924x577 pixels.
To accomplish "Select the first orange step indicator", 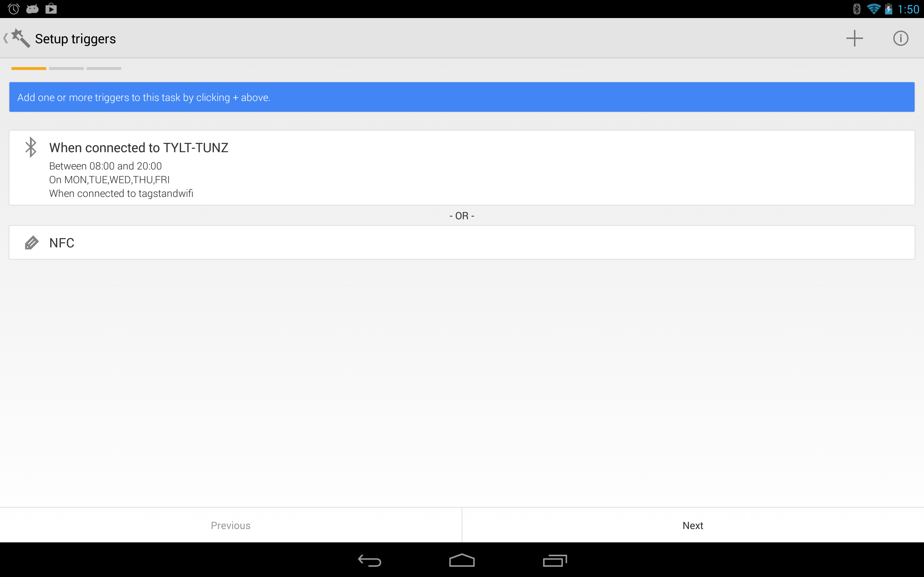I will [29, 68].
